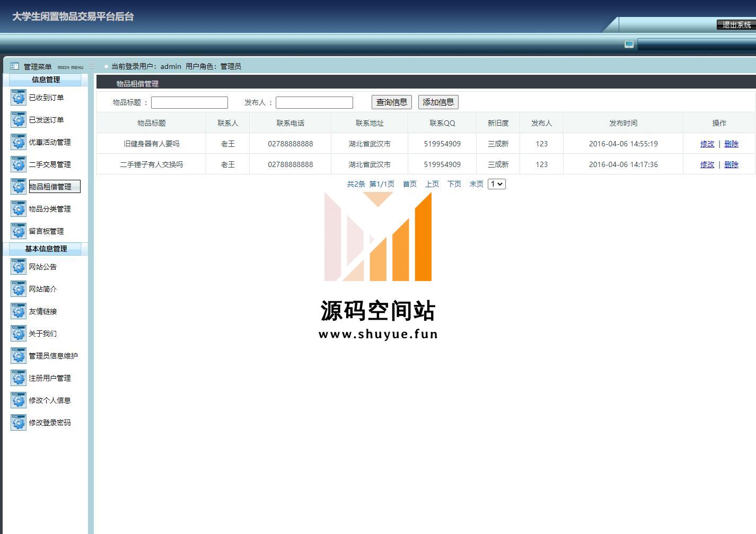Click the gear icon beside 二手交易管理
This screenshot has width=756, height=534.
19,164
